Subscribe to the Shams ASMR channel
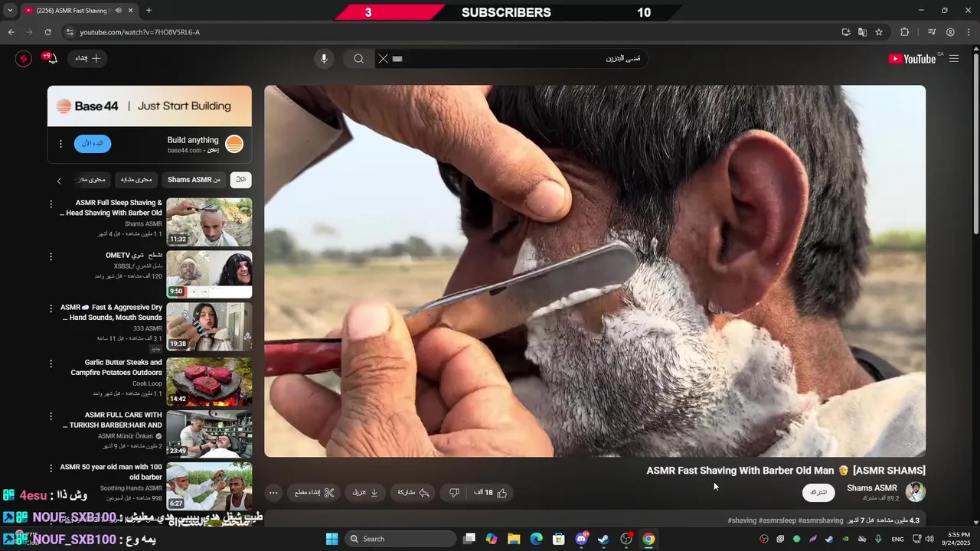980x551 pixels. tap(818, 492)
